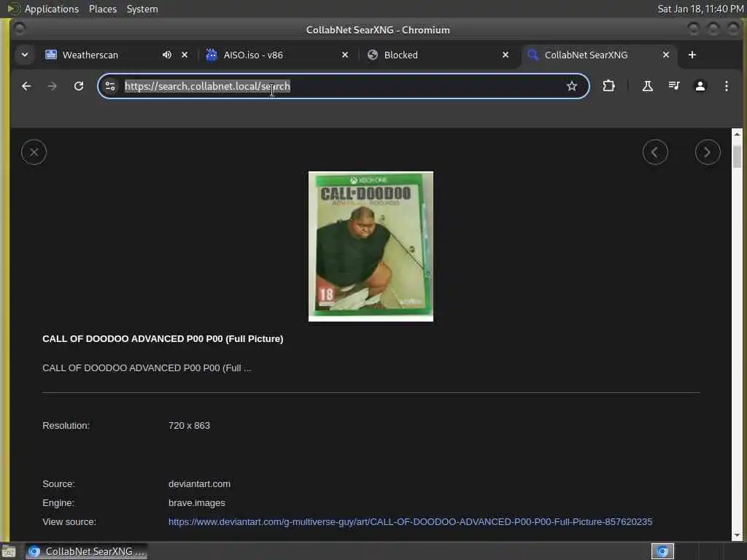Open the Extensions puzzle icon

click(x=608, y=86)
